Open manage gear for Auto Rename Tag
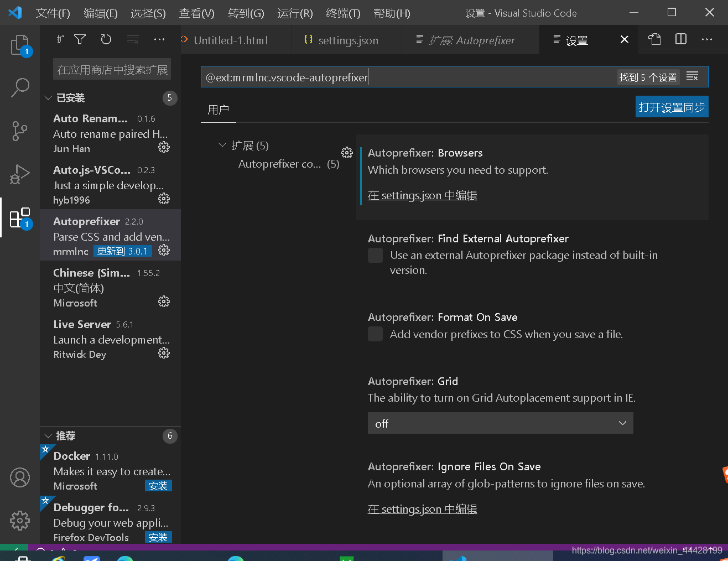 pos(164,147)
